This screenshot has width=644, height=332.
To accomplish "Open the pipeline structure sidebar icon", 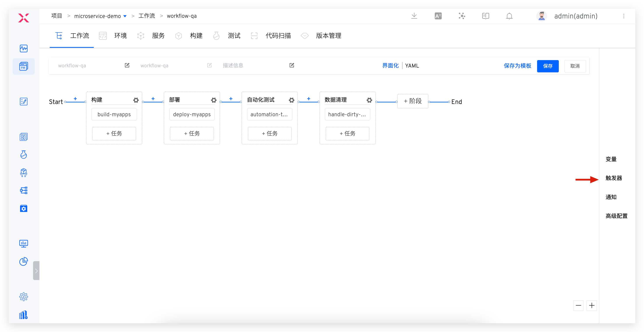I will click(23, 190).
